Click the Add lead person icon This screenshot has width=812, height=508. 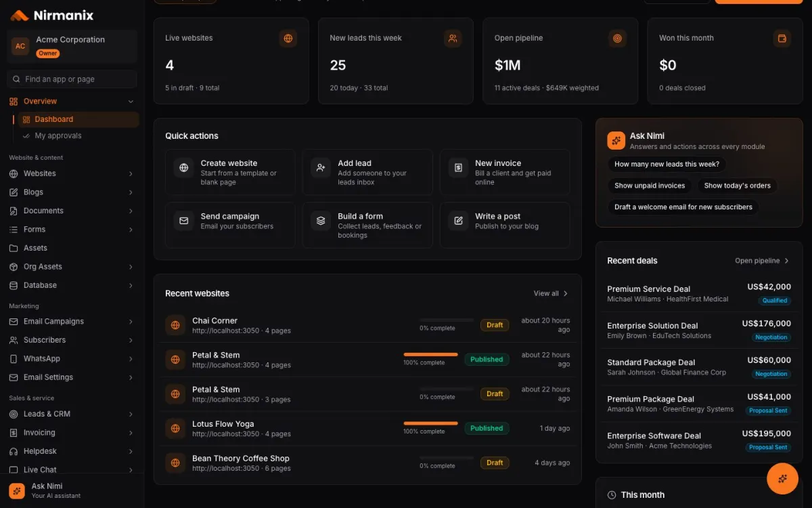[x=321, y=168]
